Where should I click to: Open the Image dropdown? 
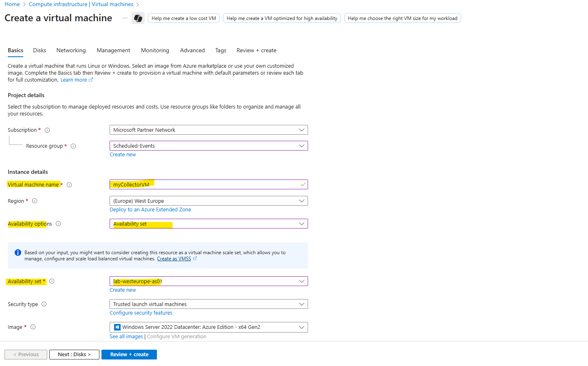tap(209, 327)
